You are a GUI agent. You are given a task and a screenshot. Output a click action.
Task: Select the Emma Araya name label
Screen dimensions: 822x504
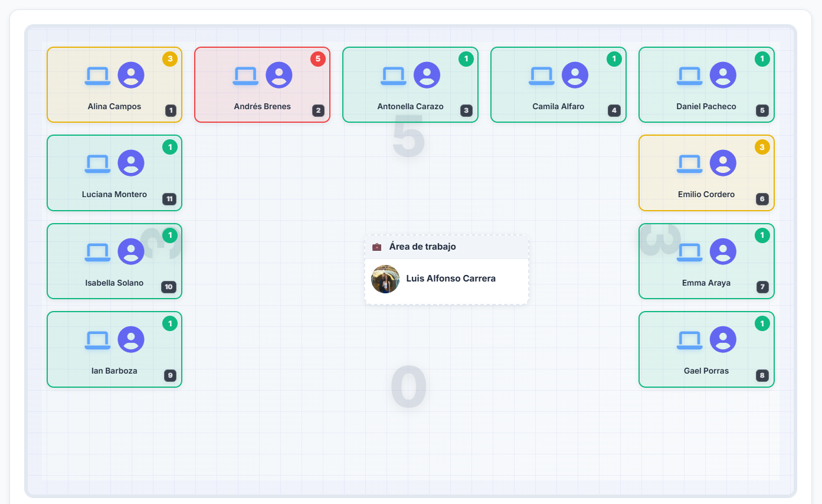(x=706, y=283)
